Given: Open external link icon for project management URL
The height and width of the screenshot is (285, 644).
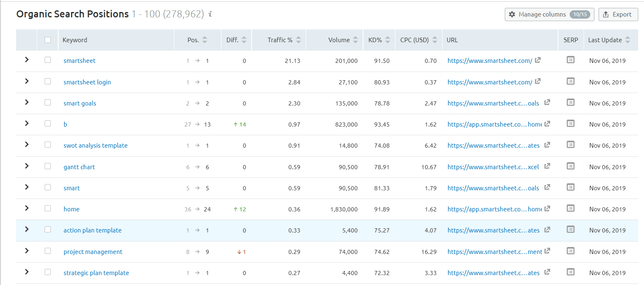Looking at the screenshot, I should [547, 251].
